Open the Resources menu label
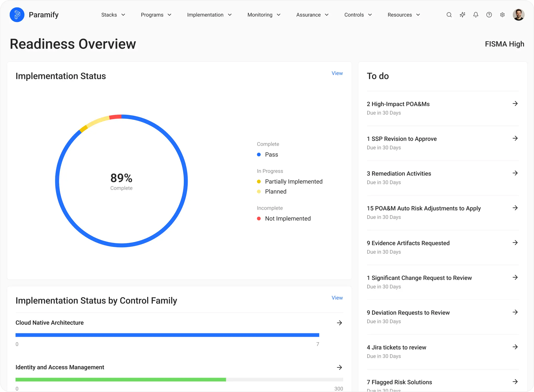Screen dimensions: 534x392 [400, 15]
